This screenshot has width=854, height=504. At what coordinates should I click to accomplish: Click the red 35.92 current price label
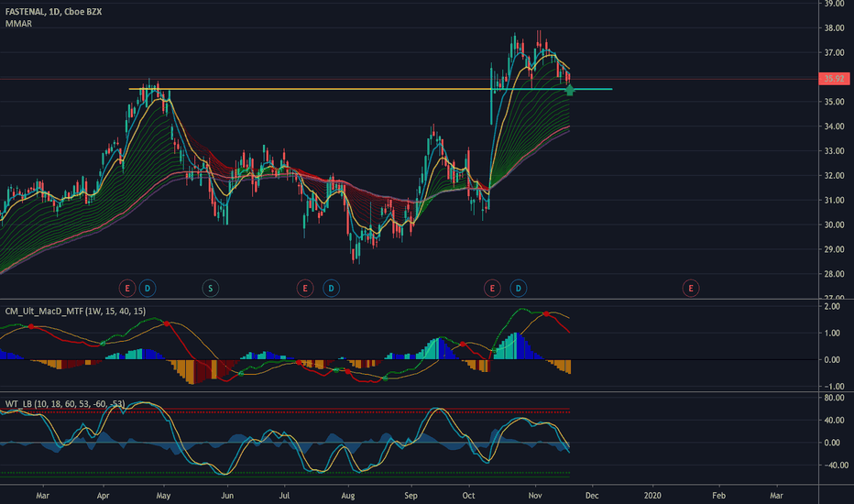coord(834,79)
